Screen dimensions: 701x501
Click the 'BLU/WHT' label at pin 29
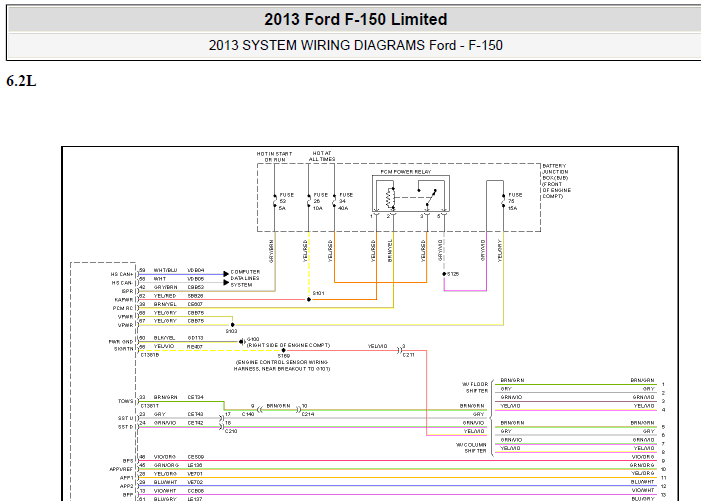click(x=165, y=482)
